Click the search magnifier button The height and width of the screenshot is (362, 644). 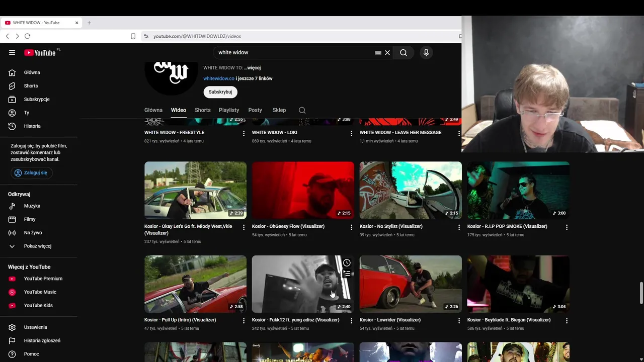(x=404, y=53)
